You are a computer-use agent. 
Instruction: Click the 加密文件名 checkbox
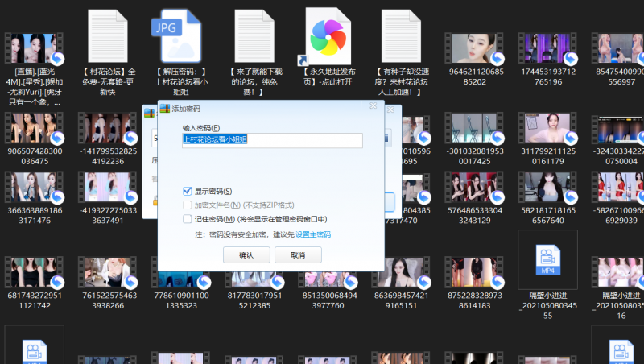(x=187, y=205)
